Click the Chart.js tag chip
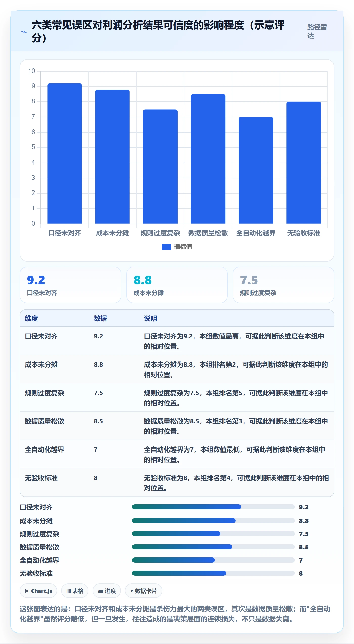The height and width of the screenshot is (644, 354). tap(38, 591)
